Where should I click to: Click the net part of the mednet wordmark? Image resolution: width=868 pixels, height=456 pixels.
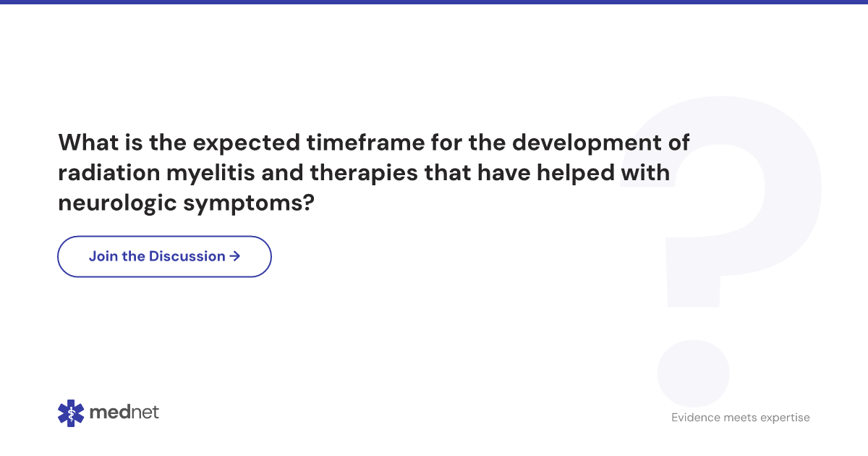pyautogui.click(x=144, y=413)
